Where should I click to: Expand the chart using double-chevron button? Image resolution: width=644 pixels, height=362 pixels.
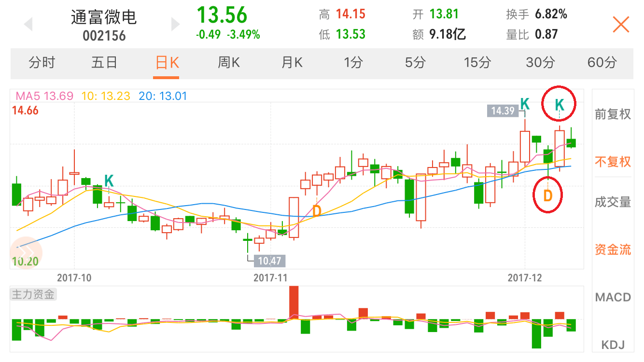tap(26, 252)
